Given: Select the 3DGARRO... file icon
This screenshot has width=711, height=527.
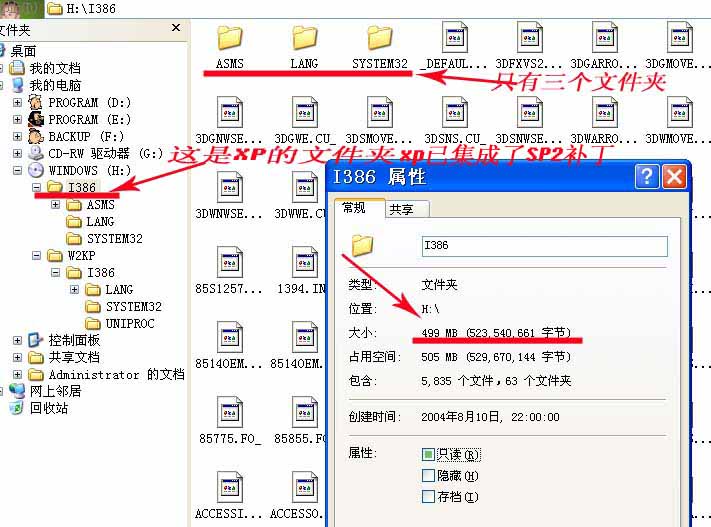Looking at the screenshot, I should click(x=604, y=37).
